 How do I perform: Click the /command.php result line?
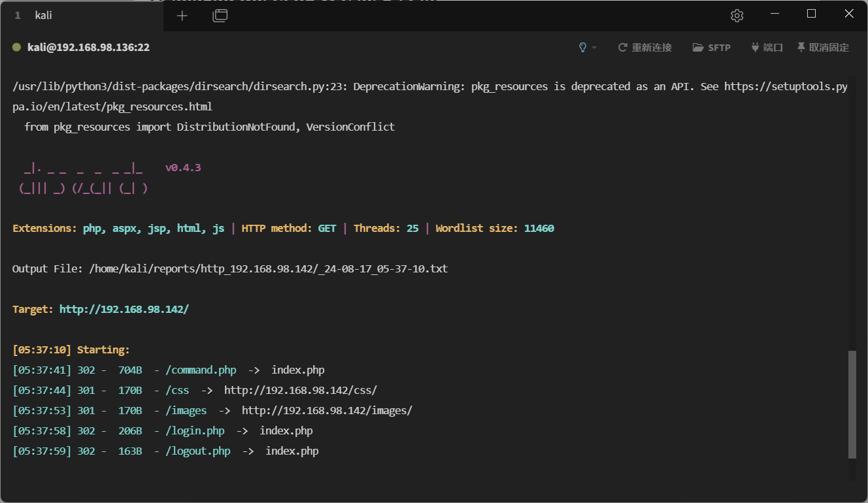[169, 370]
